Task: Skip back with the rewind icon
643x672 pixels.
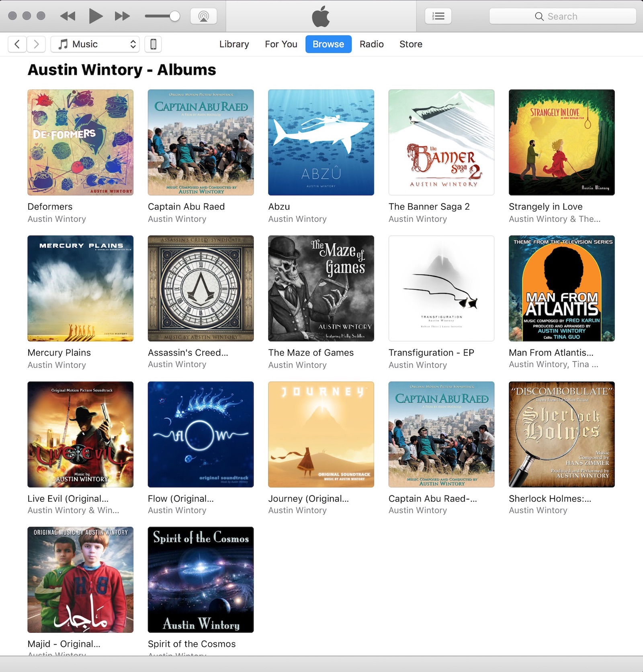Action: [x=68, y=16]
